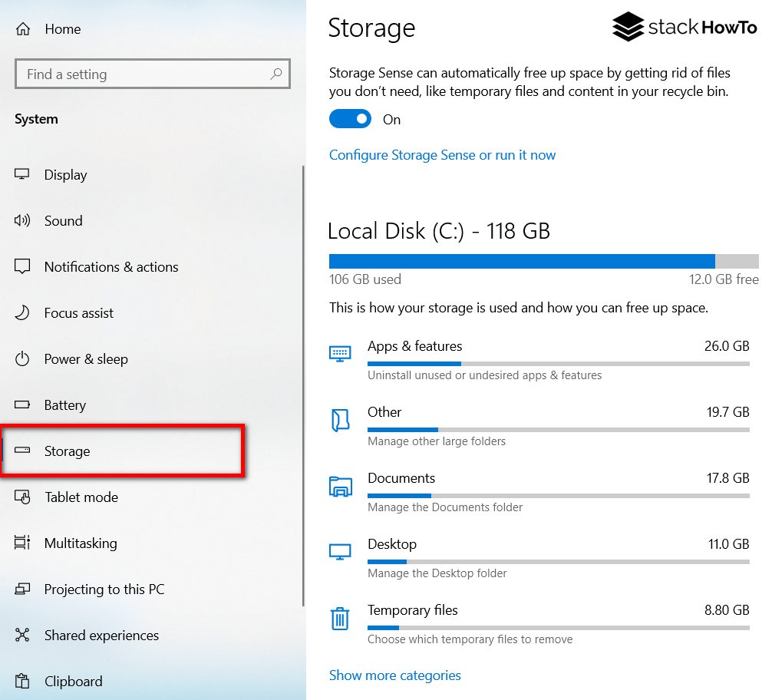Click the Temporary files trash icon
This screenshot has height=700, width=772.
click(340, 618)
